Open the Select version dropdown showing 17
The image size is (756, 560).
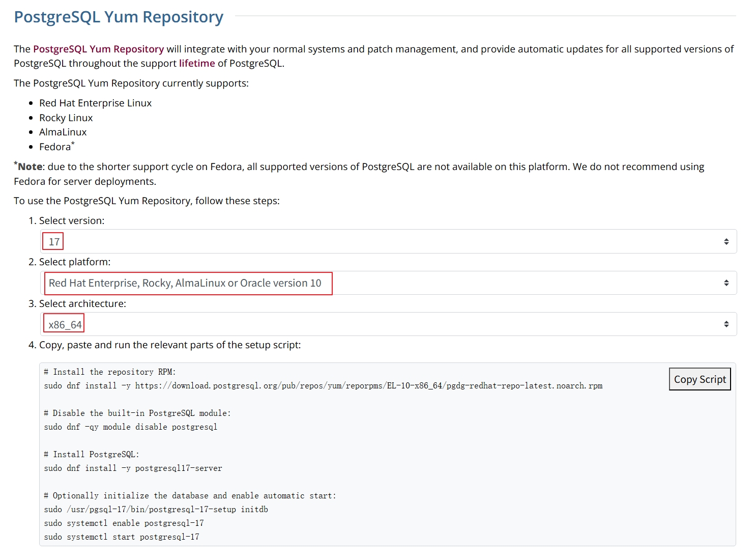point(388,241)
